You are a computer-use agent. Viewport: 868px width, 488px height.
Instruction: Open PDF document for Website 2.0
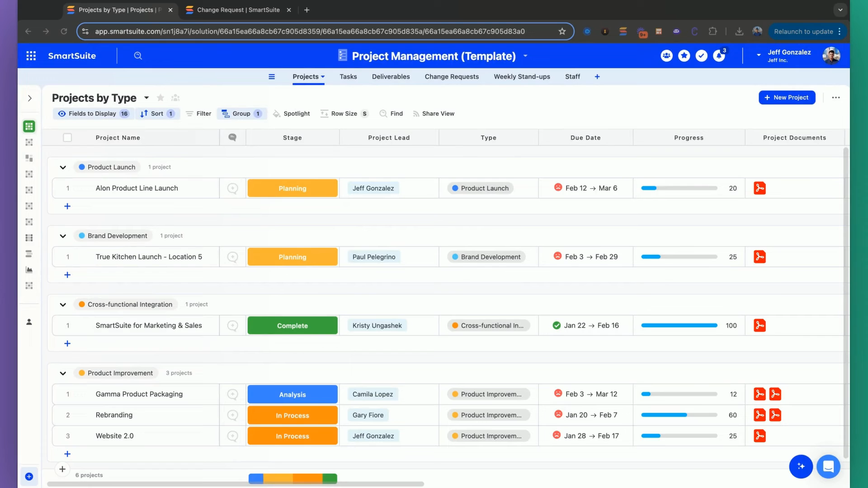[759, 436]
